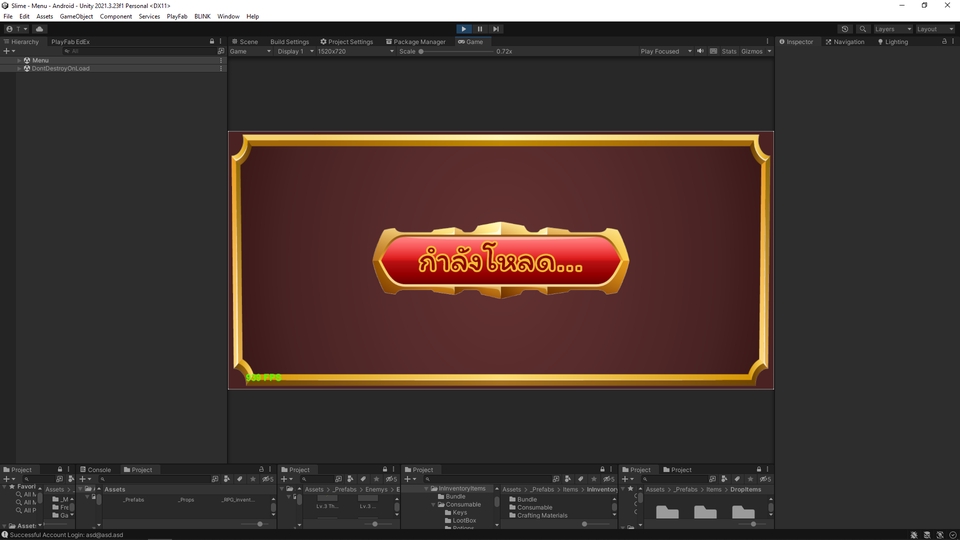Screen dimensions: 960x540
Task: Open the 1520x720 resolution dropdown
Action: [355, 51]
